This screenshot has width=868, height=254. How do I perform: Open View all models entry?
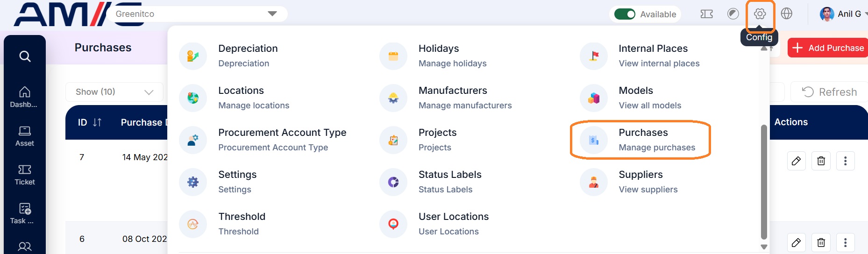pyautogui.click(x=650, y=106)
